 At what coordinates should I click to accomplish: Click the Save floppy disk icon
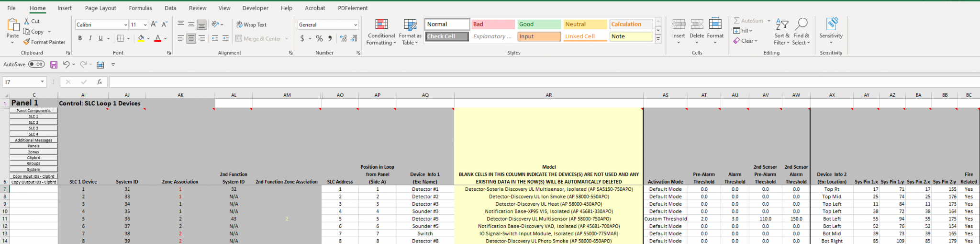coord(54,65)
